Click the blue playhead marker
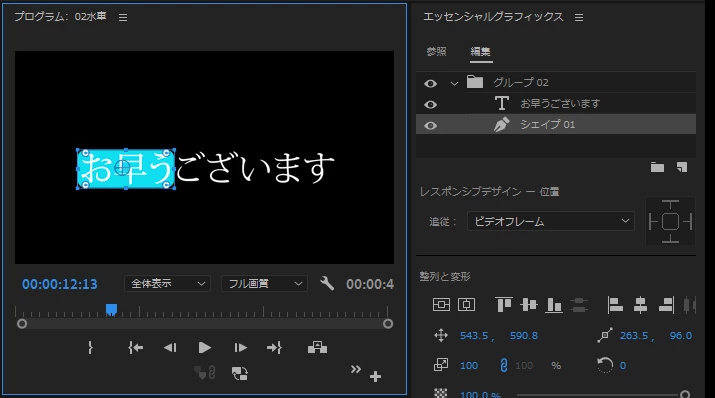Viewport: 715px width, 398px height. point(111,310)
